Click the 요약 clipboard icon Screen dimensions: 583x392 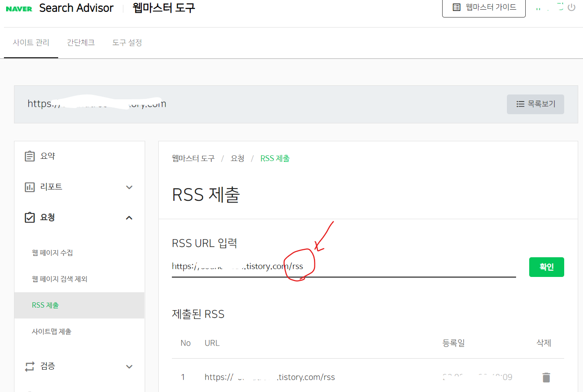tap(30, 156)
